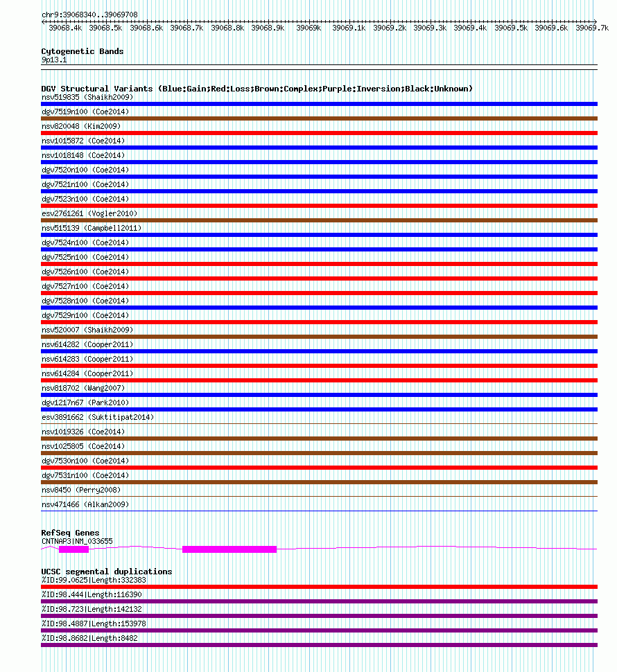The width and height of the screenshot is (617, 672).
Task: Open variant dgv7526n100 (Coe2014) label
Action: click(85, 272)
